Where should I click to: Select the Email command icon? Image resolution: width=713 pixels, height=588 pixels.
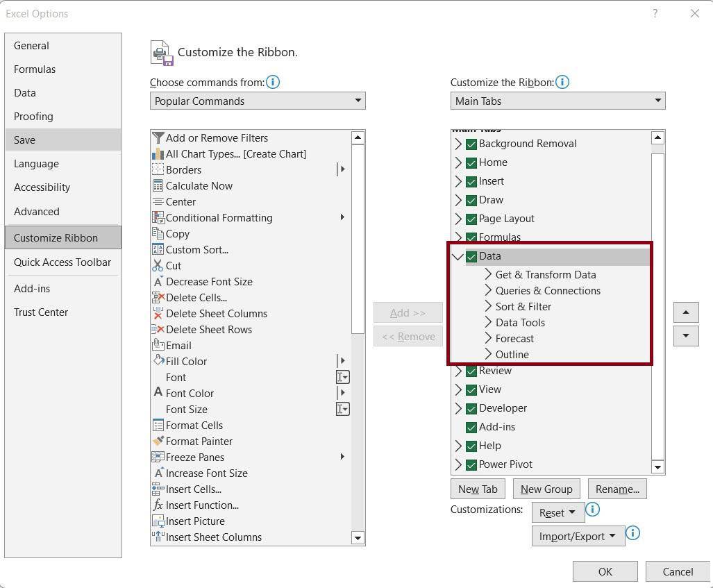point(158,345)
